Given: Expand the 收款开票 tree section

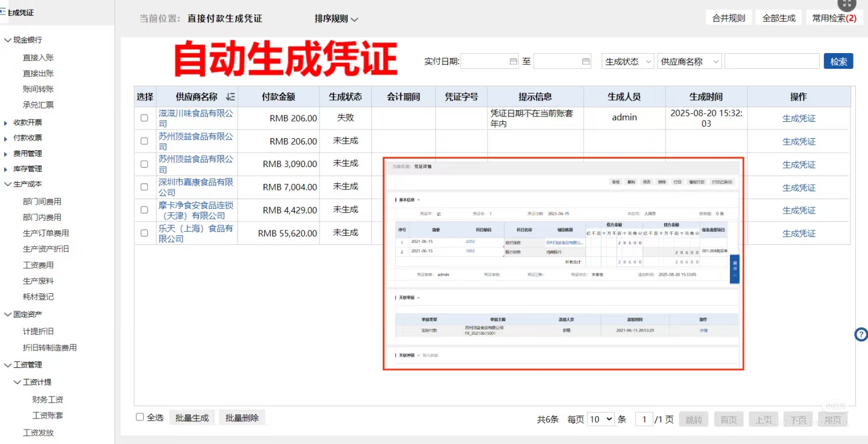Looking at the screenshot, I should click(x=6, y=122).
